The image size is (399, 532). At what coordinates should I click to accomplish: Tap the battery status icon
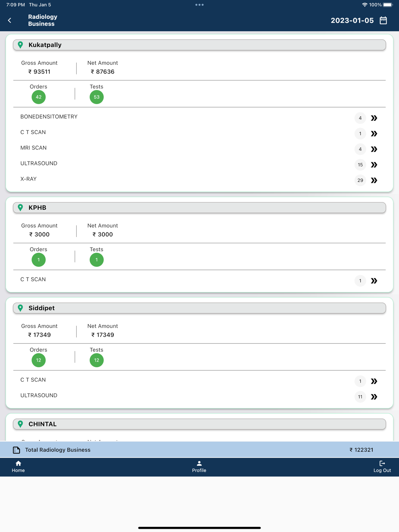point(388,5)
